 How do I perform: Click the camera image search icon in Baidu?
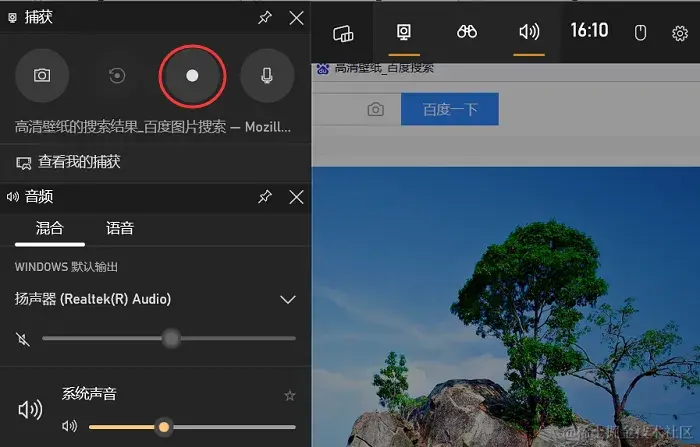click(x=375, y=109)
